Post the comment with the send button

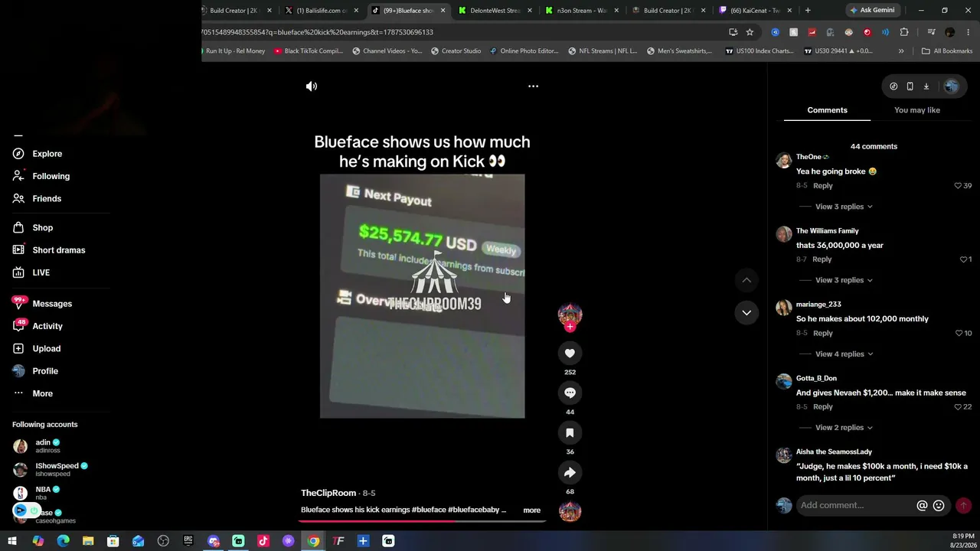click(x=963, y=505)
